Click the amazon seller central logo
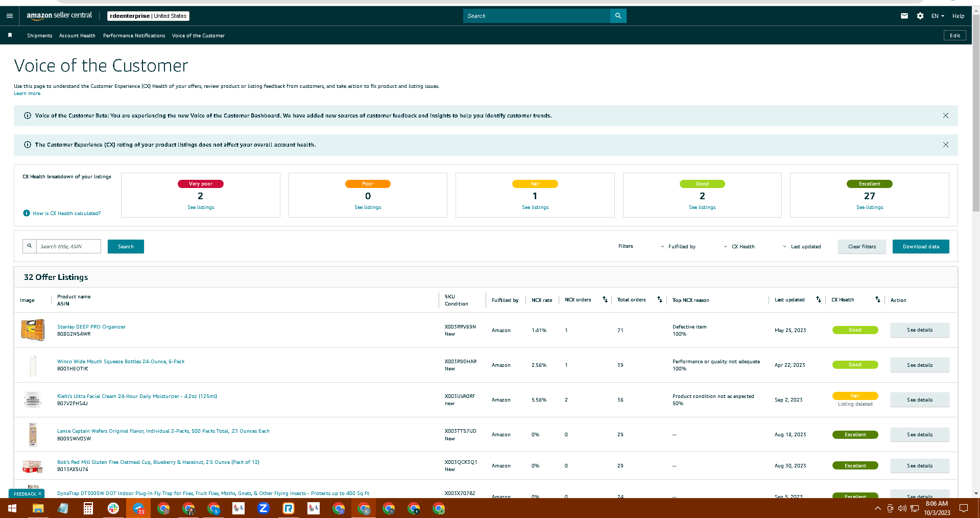980x518 pixels. point(59,15)
